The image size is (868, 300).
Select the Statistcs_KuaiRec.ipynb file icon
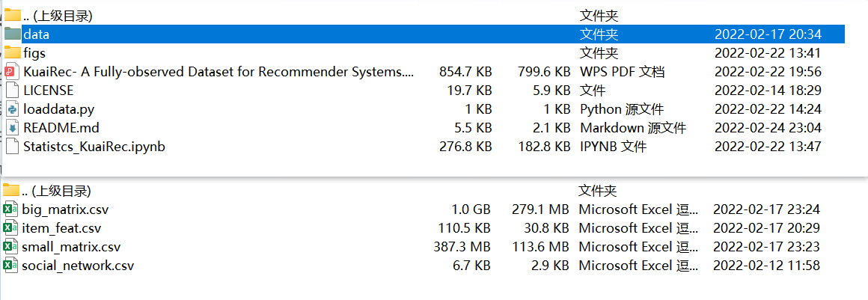12,147
